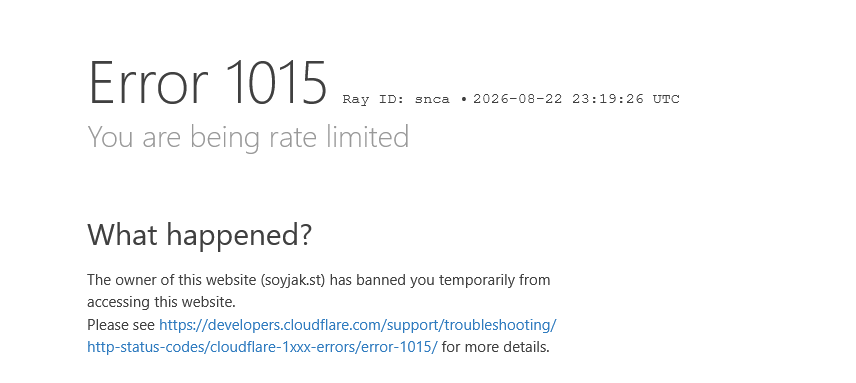
Task: Click the word "Error" in the main heading
Action: pos(148,83)
